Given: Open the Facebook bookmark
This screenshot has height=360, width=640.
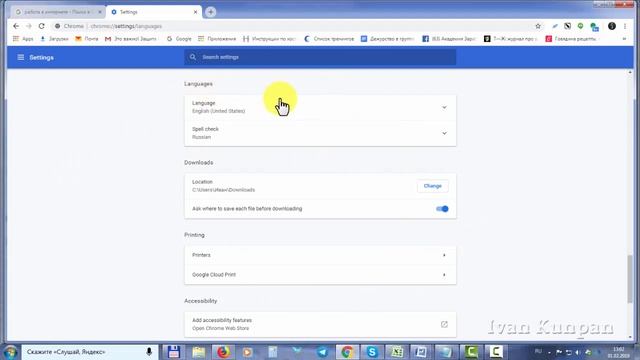Looking at the screenshot, I should point(449,39).
